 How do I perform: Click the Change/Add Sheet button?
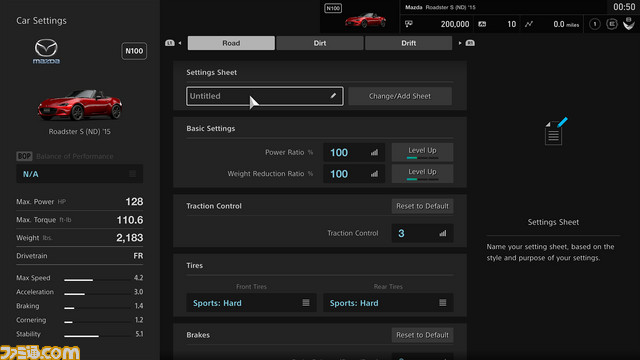(400, 96)
